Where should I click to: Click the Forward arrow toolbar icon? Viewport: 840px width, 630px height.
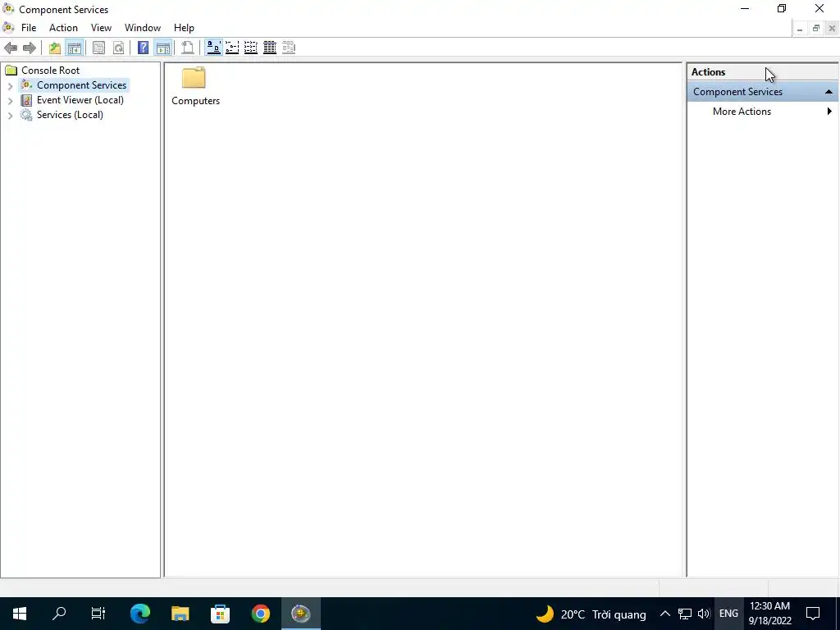click(30, 48)
